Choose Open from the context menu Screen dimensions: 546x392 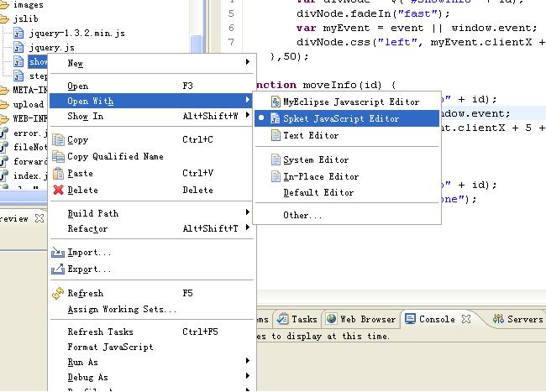click(152, 86)
